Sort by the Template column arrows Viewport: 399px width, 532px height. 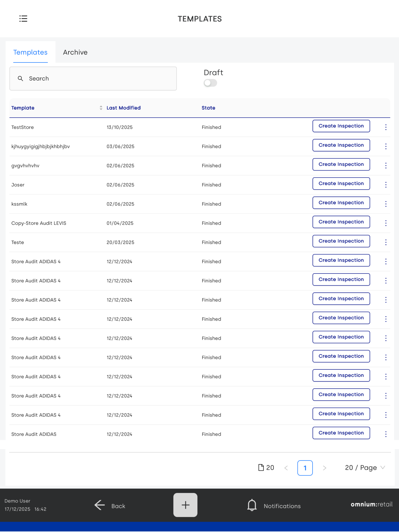pyautogui.click(x=101, y=108)
